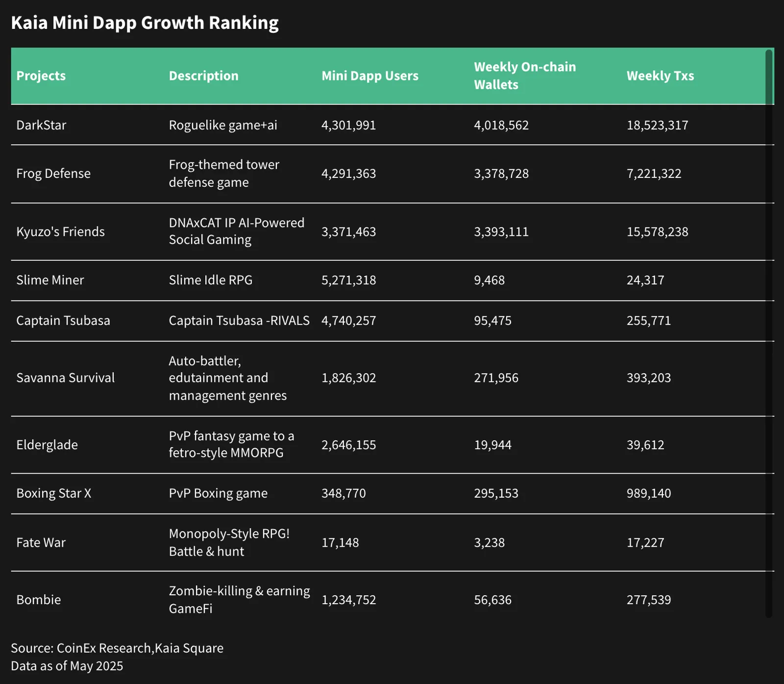Click the Savanna Survival project name

pyautogui.click(x=65, y=378)
